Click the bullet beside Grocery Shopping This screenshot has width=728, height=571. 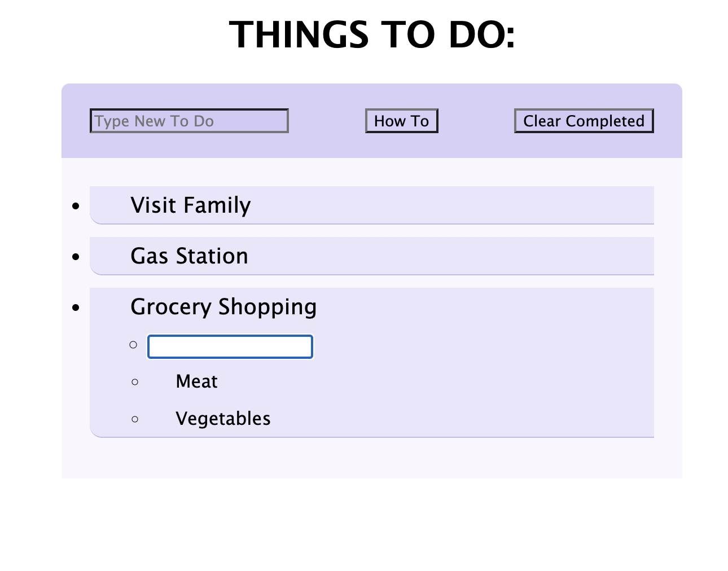coord(76,308)
